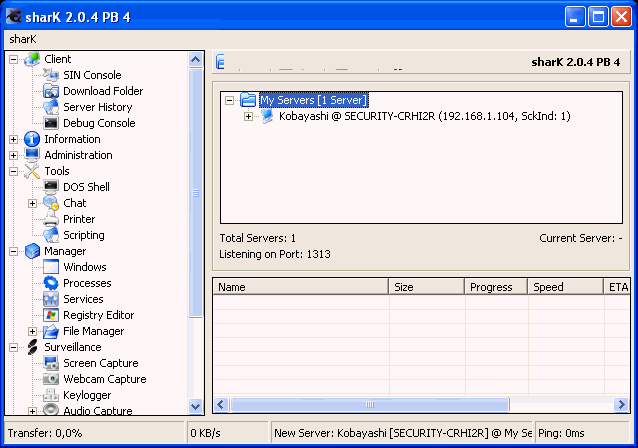Image resolution: width=638 pixels, height=448 pixels.
Task: Open the SIN Console icon
Action: click(51, 75)
